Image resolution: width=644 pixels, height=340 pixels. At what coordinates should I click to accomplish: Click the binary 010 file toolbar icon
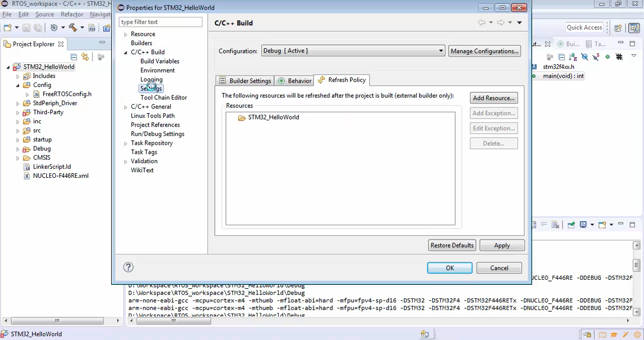92,28
